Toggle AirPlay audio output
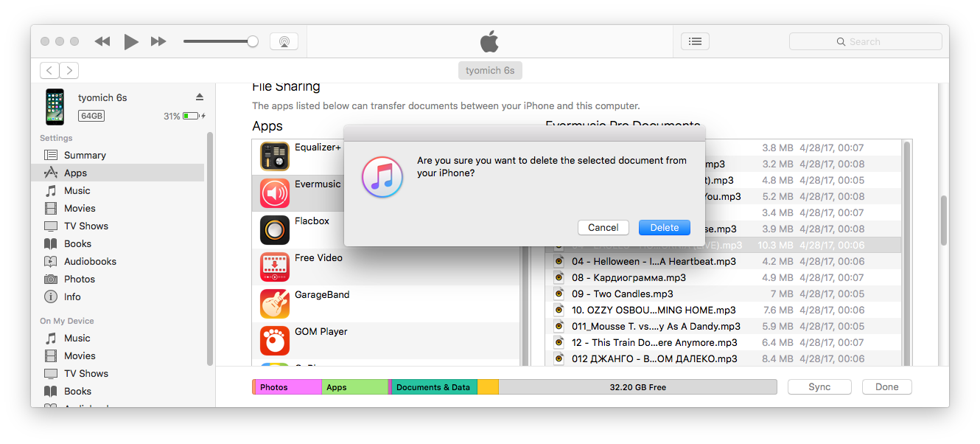Image resolution: width=980 pixels, height=444 pixels. pos(284,41)
